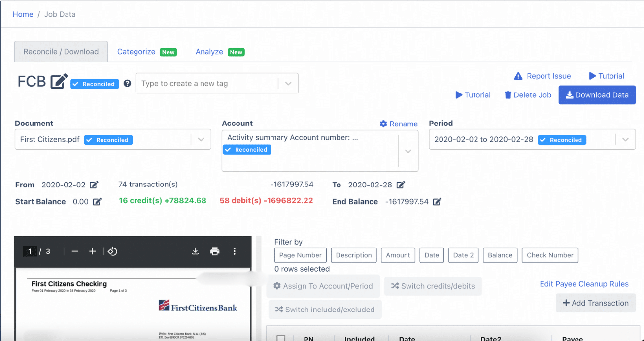Click Switch included/excluded button
Screen dimensions: 644x341
point(325,310)
